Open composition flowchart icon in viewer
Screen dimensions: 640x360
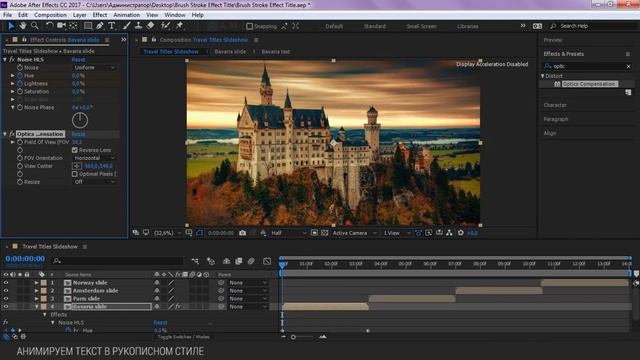click(449, 233)
